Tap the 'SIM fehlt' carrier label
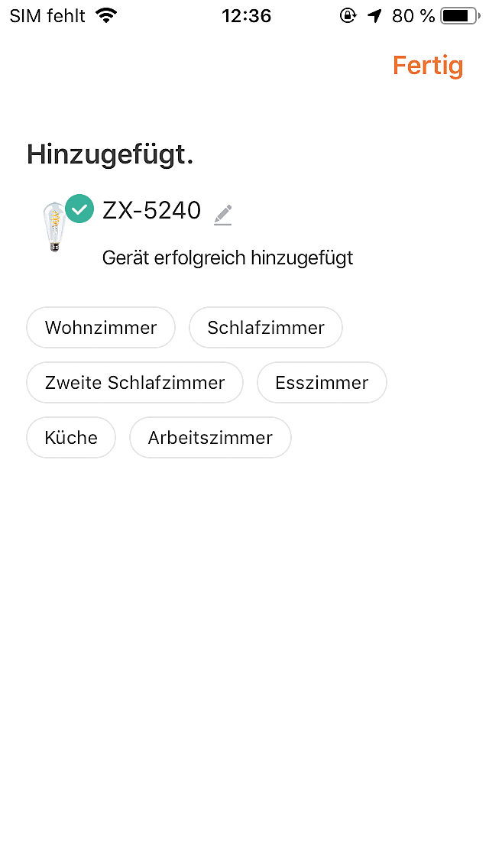Image resolution: width=489 pixels, height=868 pixels. coord(47,15)
